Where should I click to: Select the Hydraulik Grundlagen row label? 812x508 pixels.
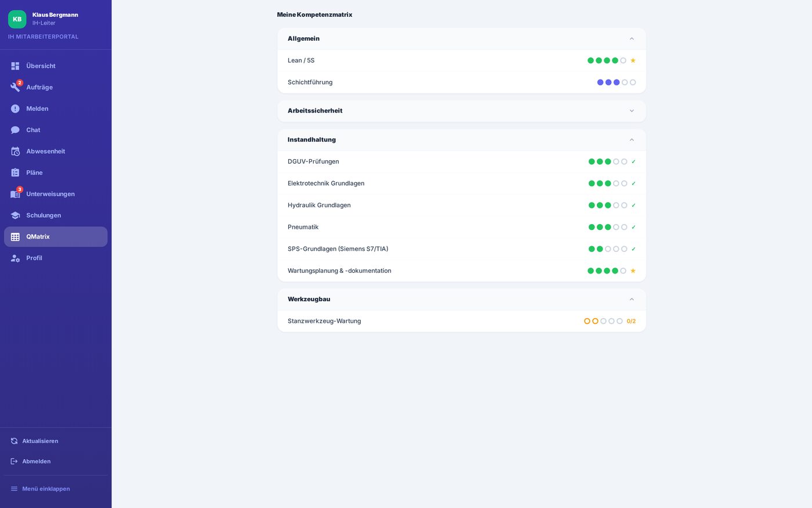(319, 206)
